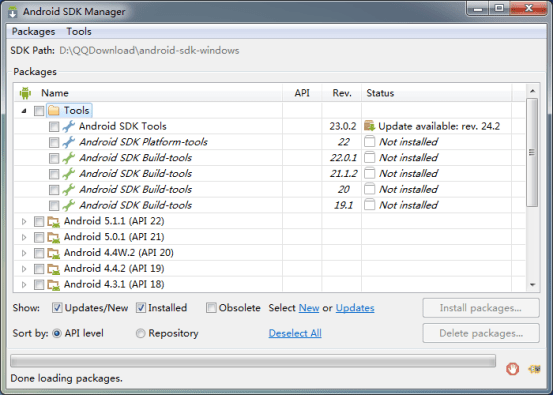The width and height of the screenshot is (553, 395).
Task: Click the Deselect All link
Action: coord(295,333)
